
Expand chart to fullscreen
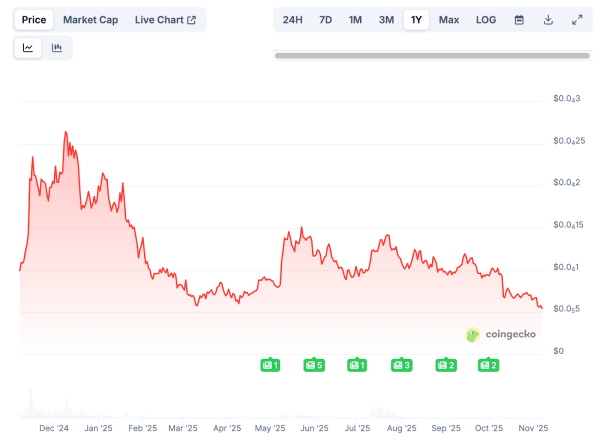577,20
